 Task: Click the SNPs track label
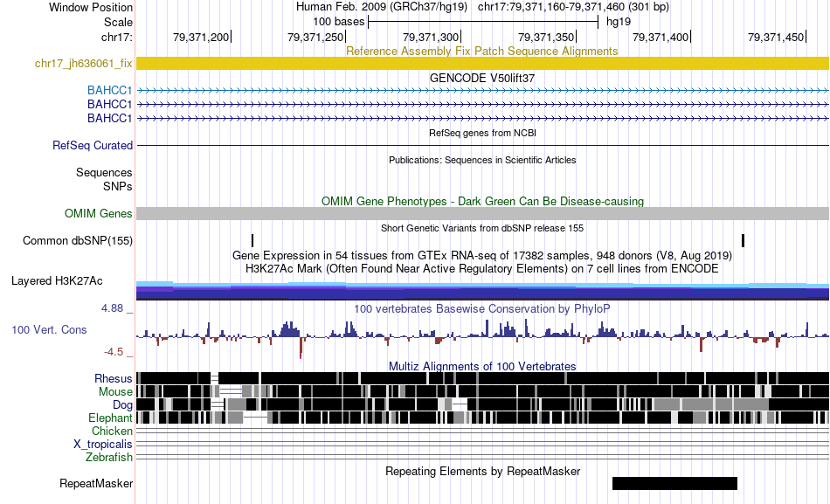point(118,186)
